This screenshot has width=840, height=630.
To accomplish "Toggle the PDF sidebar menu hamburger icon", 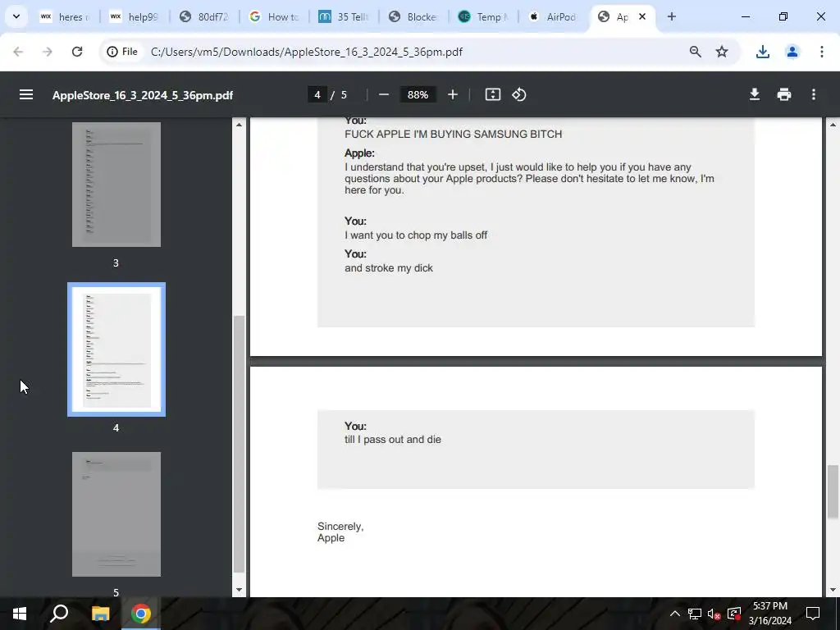I will pos(26,95).
